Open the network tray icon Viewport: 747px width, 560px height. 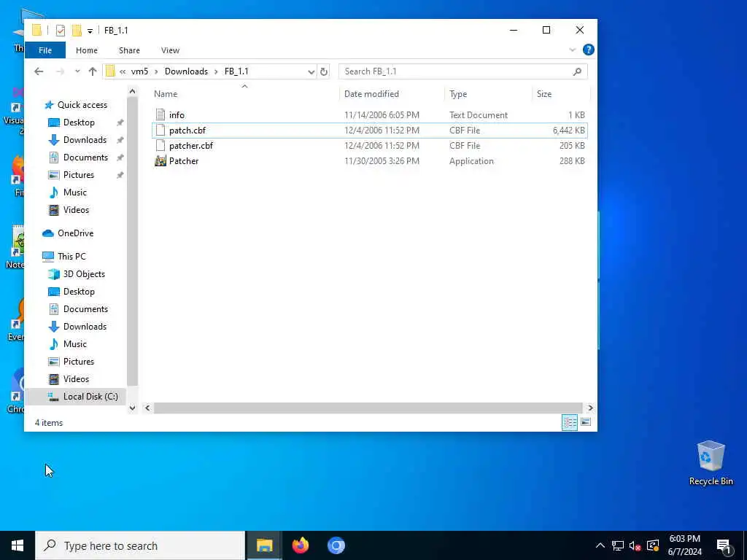(618, 545)
